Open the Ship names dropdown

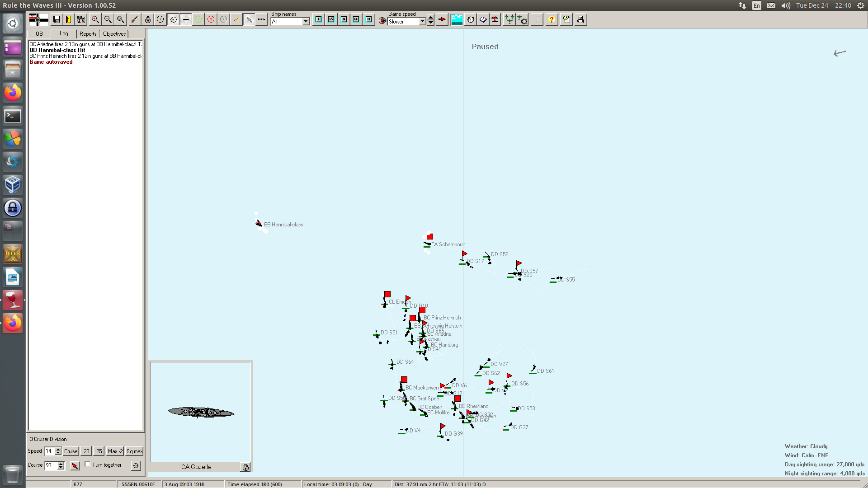[306, 22]
